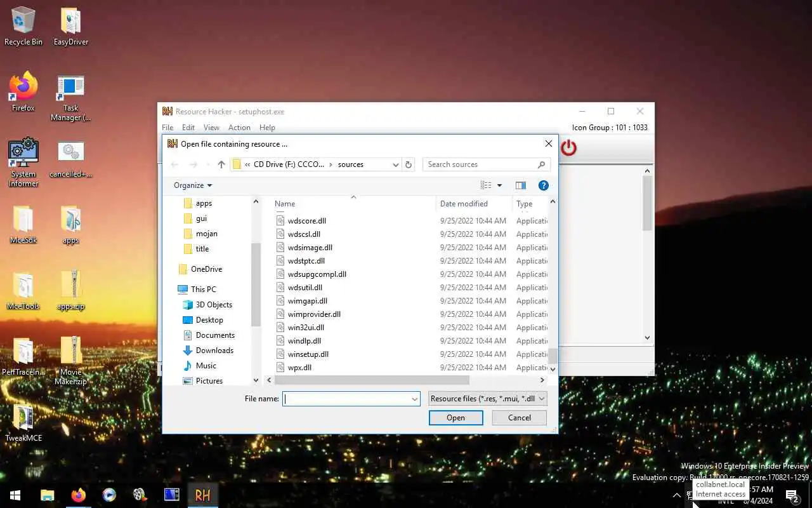Open the Help menu in Resource Hacker
This screenshot has width=812, height=508.
tap(267, 128)
